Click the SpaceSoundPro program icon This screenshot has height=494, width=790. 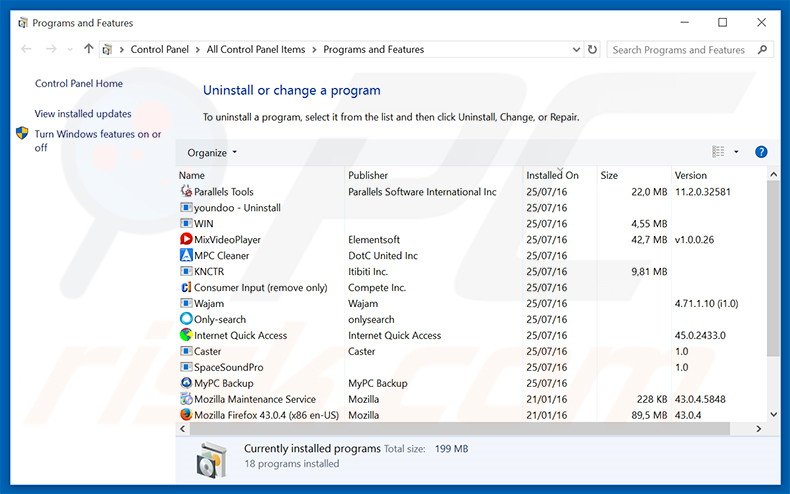[186, 367]
